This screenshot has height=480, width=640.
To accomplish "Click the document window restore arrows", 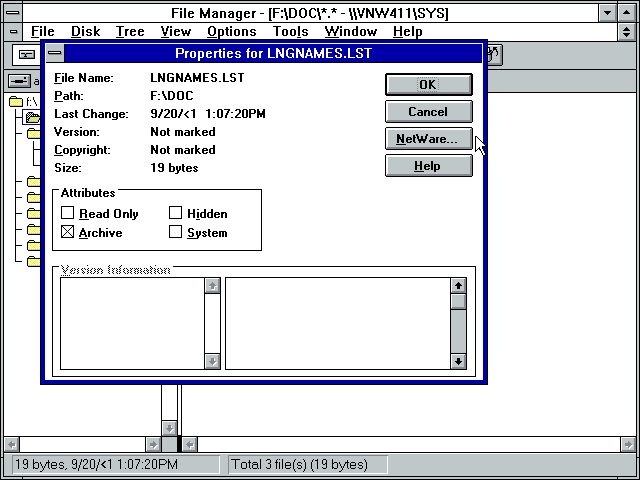I will click(627, 31).
